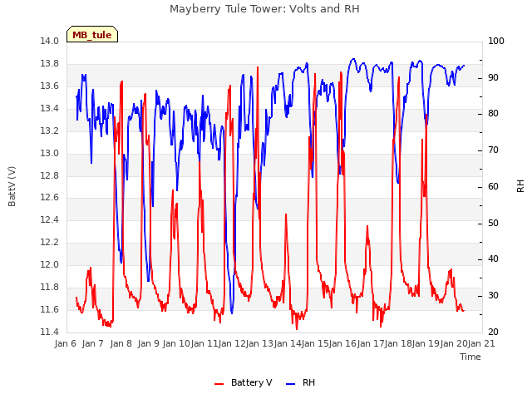The image size is (532, 399).
Task: Click the BattV (V) axis label
Action: click(x=12, y=186)
